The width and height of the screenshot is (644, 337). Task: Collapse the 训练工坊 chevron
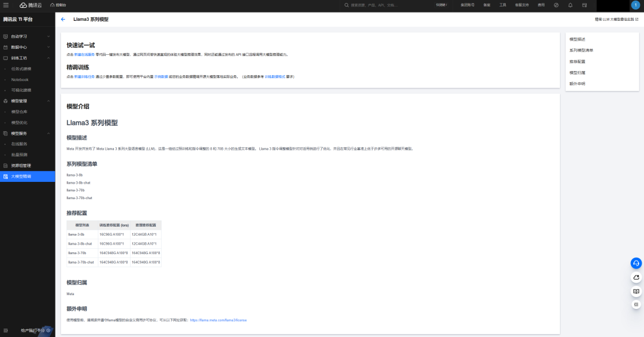pyautogui.click(x=48, y=58)
